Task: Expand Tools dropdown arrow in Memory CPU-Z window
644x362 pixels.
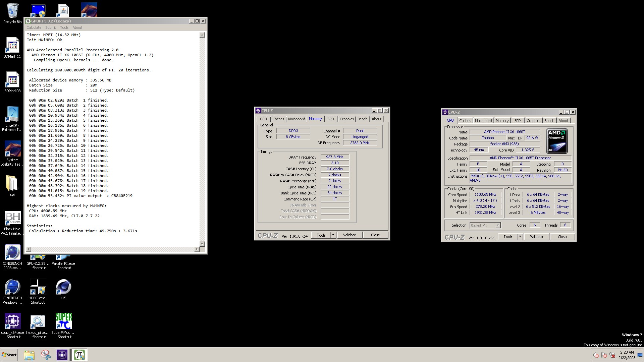Action: (333, 235)
